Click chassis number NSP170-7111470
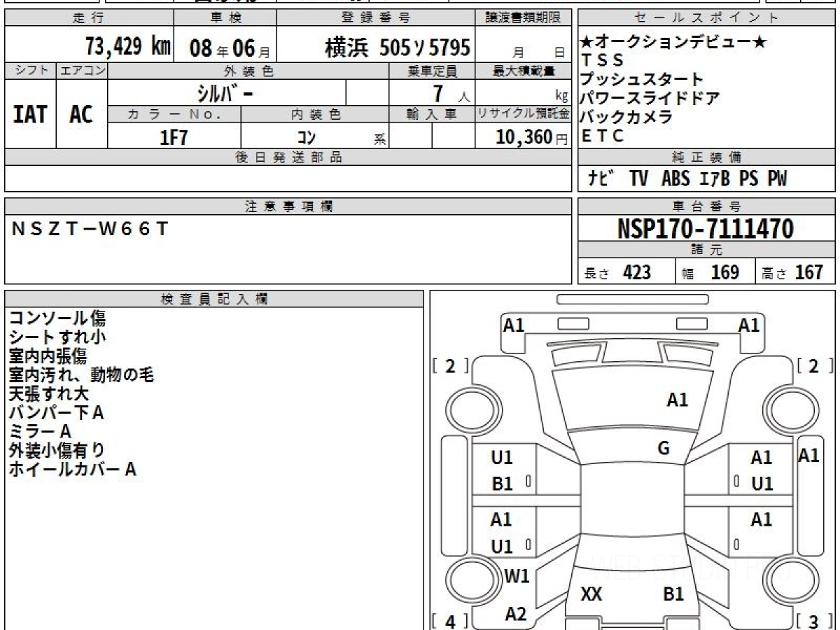This screenshot has width=840, height=630. click(x=706, y=228)
